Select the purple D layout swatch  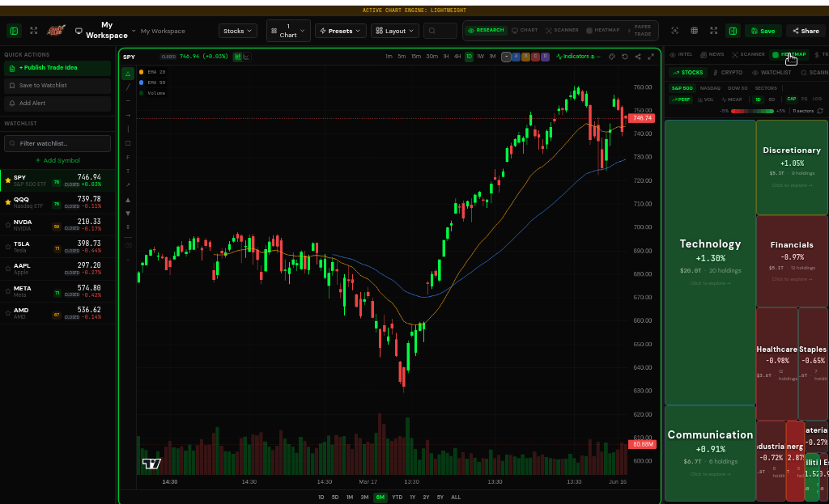545,57
